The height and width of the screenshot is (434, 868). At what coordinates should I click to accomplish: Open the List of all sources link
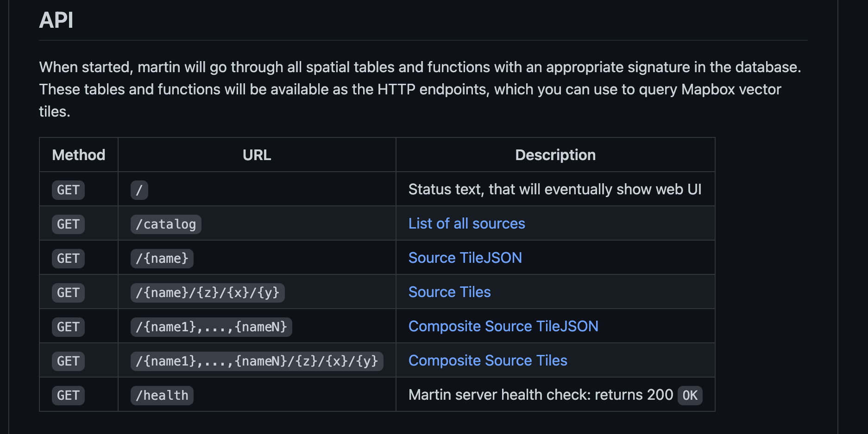click(466, 223)
